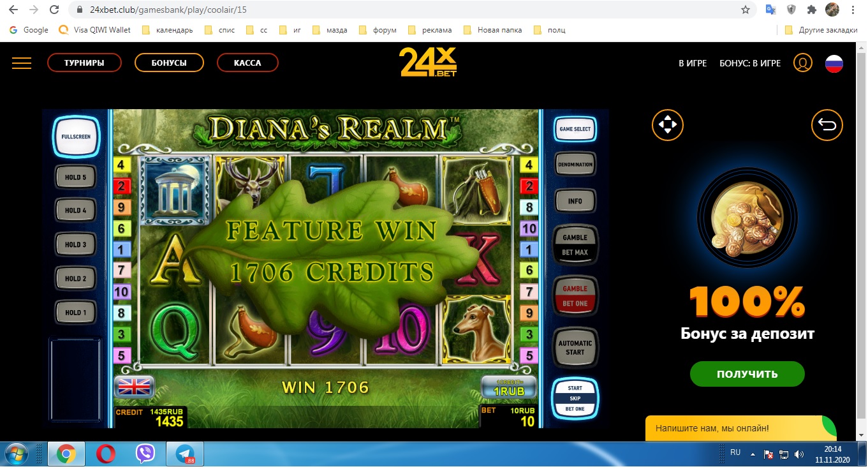Open Chrome profile avatar
This screenshot has width=868, height=469.
pyautogui.click(x=832, y=10)
